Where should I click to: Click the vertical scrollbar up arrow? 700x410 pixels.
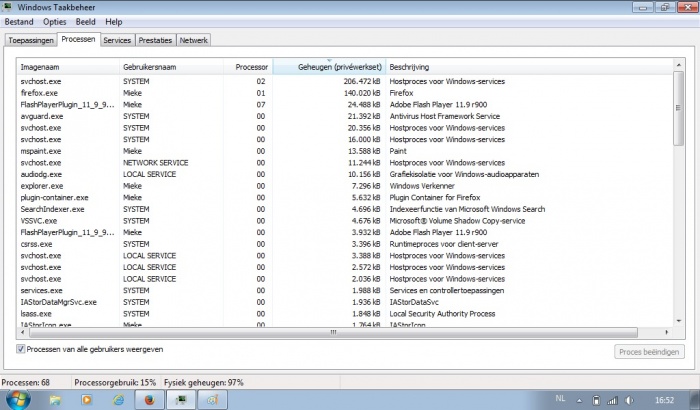679,65
